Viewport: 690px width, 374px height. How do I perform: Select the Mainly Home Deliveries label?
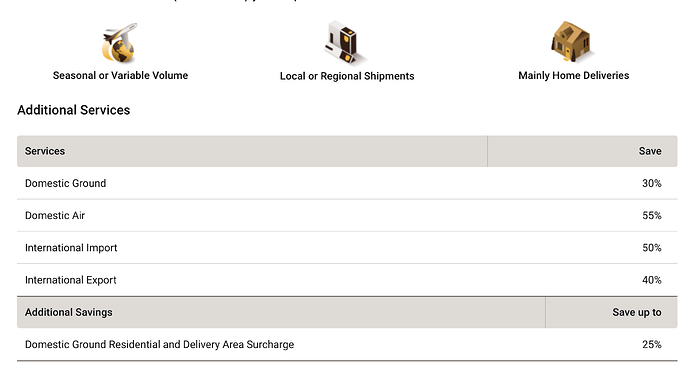click(x=573, y=76)
